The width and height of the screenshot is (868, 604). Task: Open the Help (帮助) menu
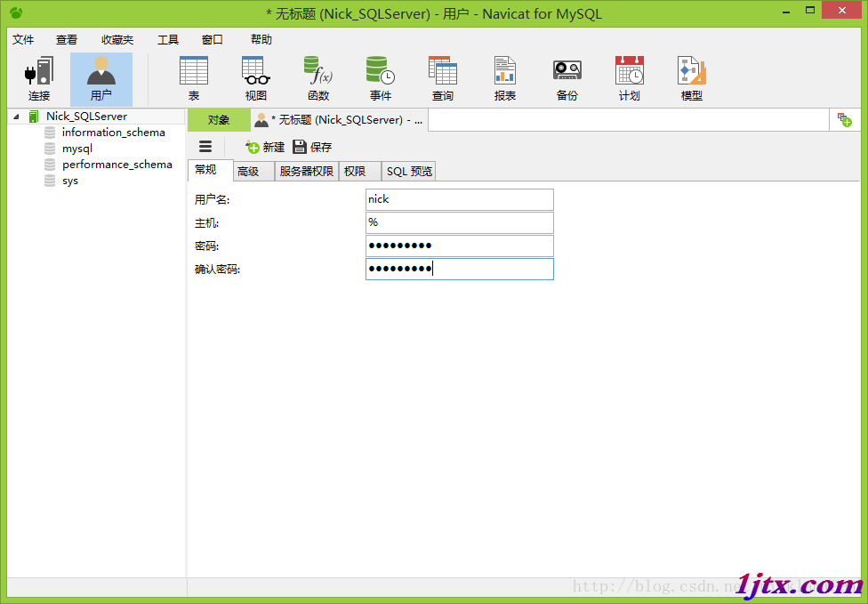tap(261, 39)
